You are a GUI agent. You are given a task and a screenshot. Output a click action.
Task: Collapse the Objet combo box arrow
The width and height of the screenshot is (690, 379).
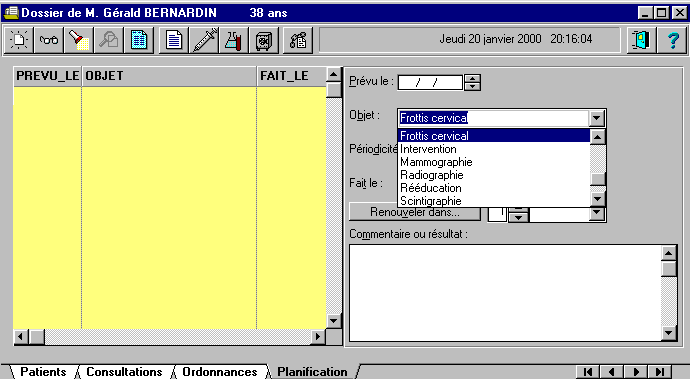click(x=597, y=118)
